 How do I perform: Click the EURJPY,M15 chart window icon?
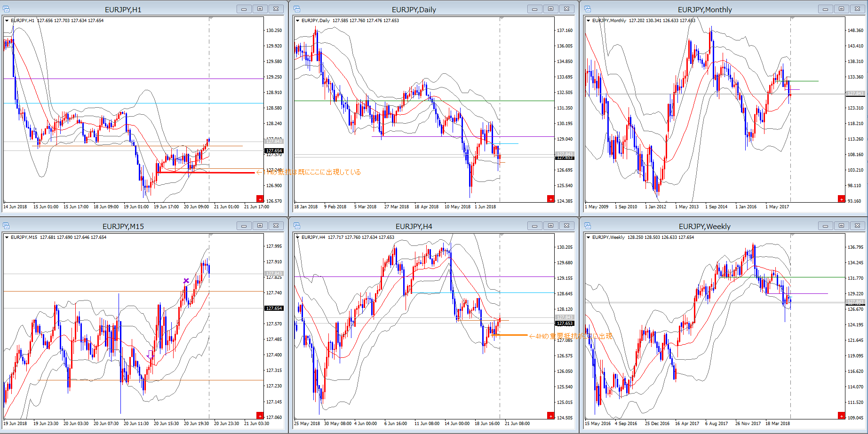point(7,226)
